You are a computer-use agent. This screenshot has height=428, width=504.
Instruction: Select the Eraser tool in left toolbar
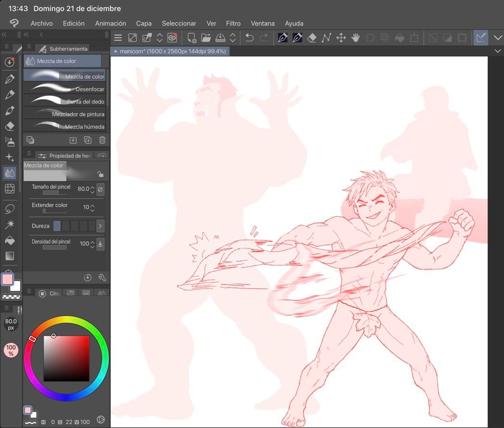(x=9, y=126)
